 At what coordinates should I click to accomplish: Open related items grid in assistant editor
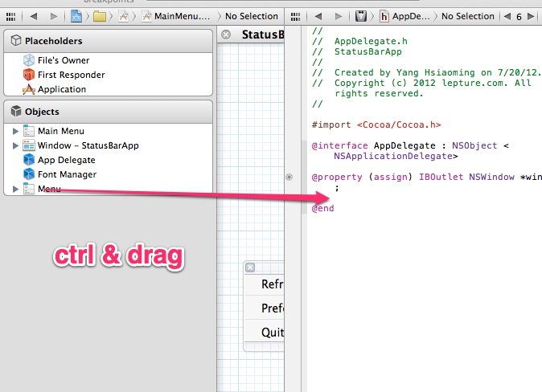[296, 16]
